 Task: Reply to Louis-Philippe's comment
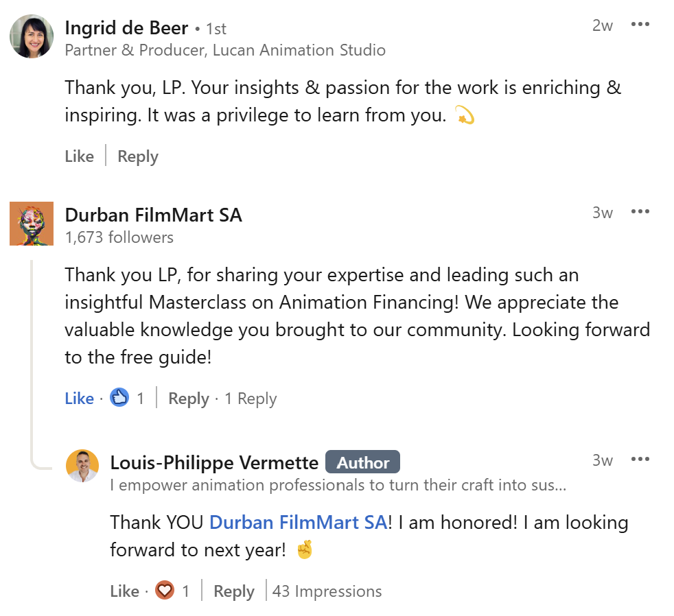coord(233,591)
